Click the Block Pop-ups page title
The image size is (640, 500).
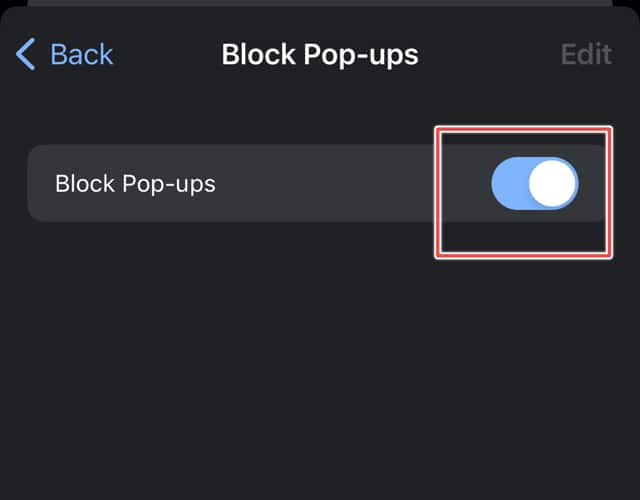click(x=320, y=54)
